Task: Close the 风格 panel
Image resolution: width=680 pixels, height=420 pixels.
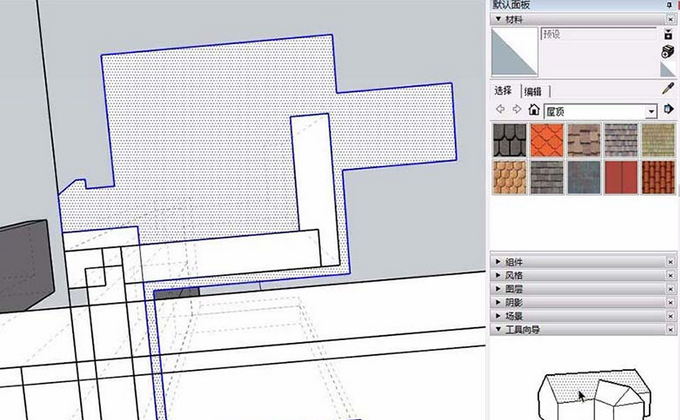Action: (x=670, y=276)
